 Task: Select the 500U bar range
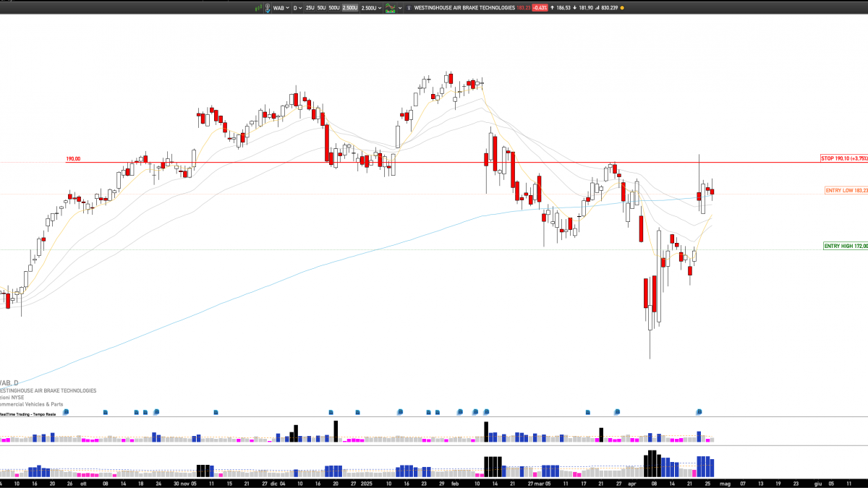tap(333, 7)
